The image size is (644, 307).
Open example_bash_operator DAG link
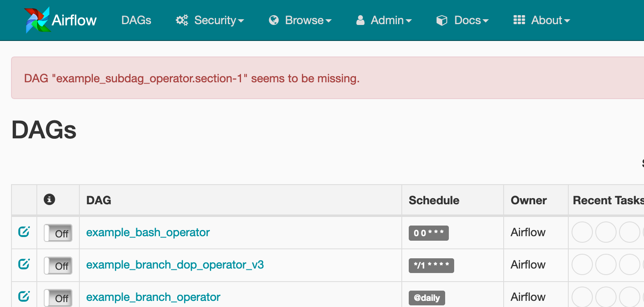[148, 232]
